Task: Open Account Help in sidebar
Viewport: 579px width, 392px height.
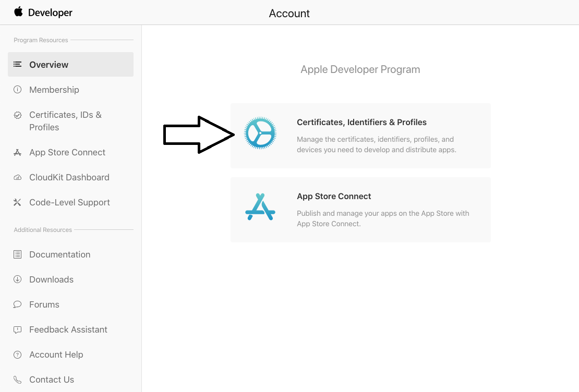Action: pos(56,354)
